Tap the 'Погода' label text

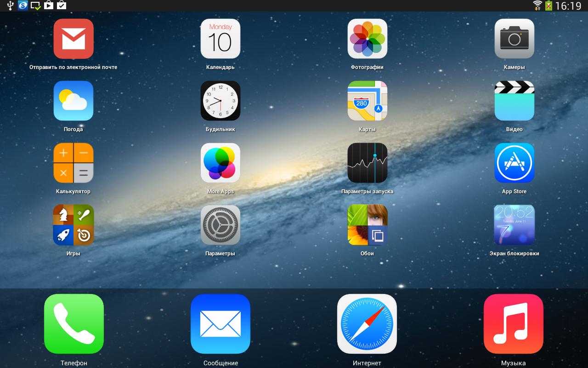(73, 129)
